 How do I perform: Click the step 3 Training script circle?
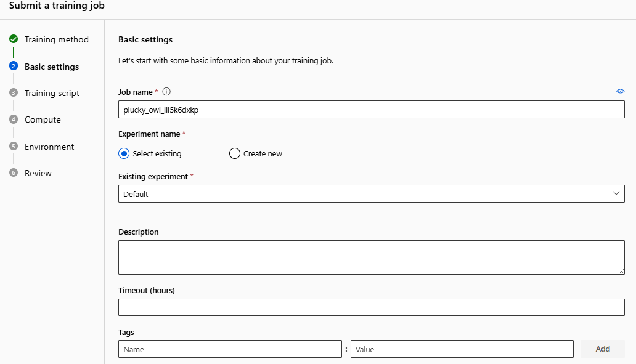coord(14,93)
